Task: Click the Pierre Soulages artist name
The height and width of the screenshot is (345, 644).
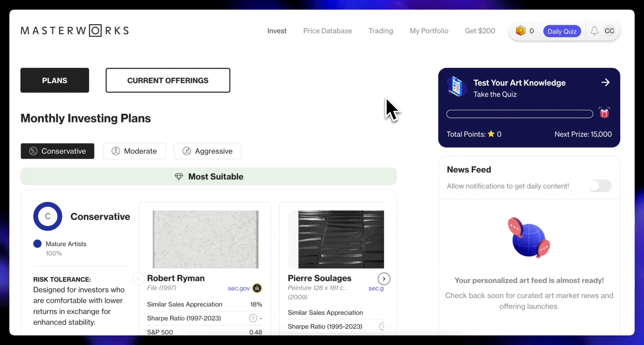Action: click(x=319, y=278)
